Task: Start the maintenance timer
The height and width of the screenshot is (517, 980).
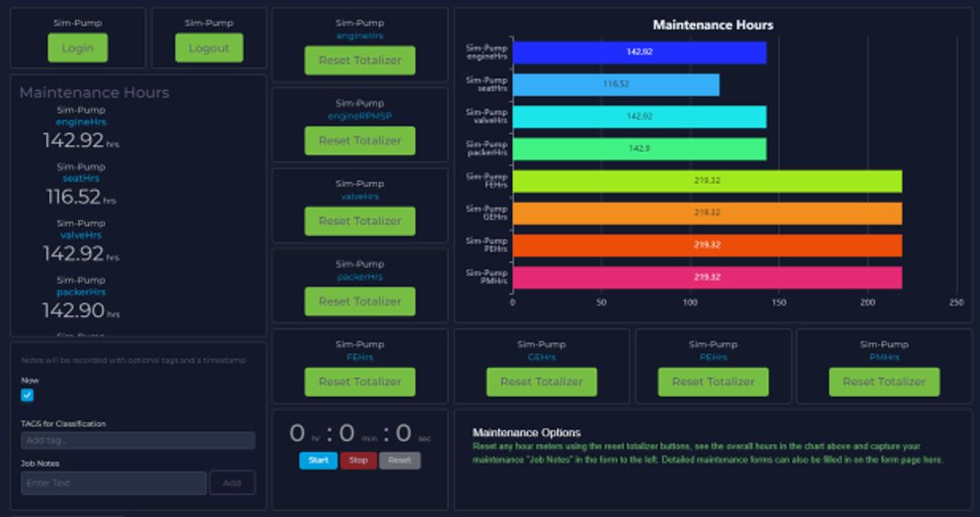Action: (x=316, y=460)
